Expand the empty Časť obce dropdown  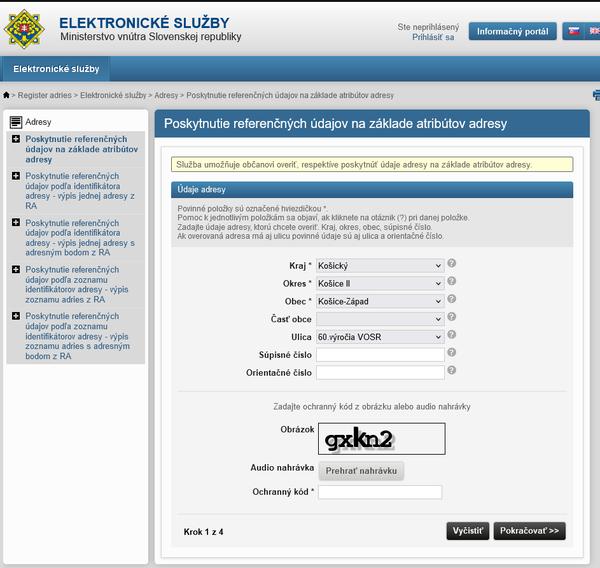(x=380, y=319)
